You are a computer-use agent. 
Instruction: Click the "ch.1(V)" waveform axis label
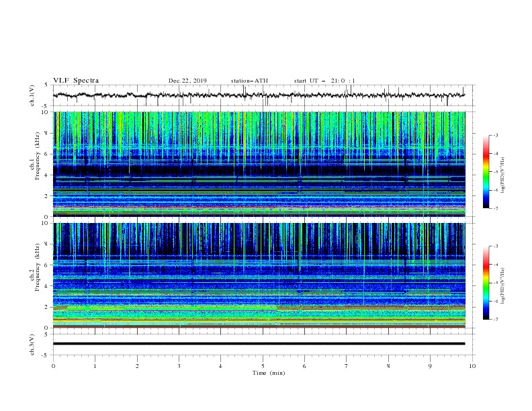[x=32, y=95]
